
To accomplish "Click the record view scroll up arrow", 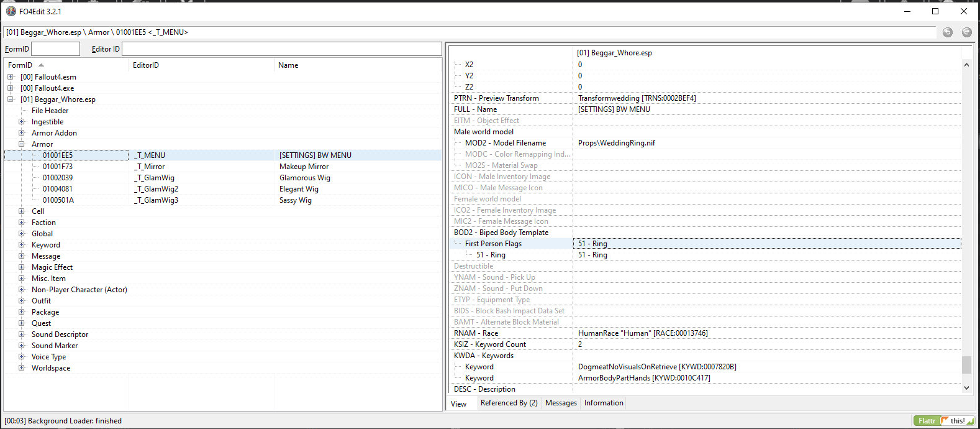I will [966, 65].
